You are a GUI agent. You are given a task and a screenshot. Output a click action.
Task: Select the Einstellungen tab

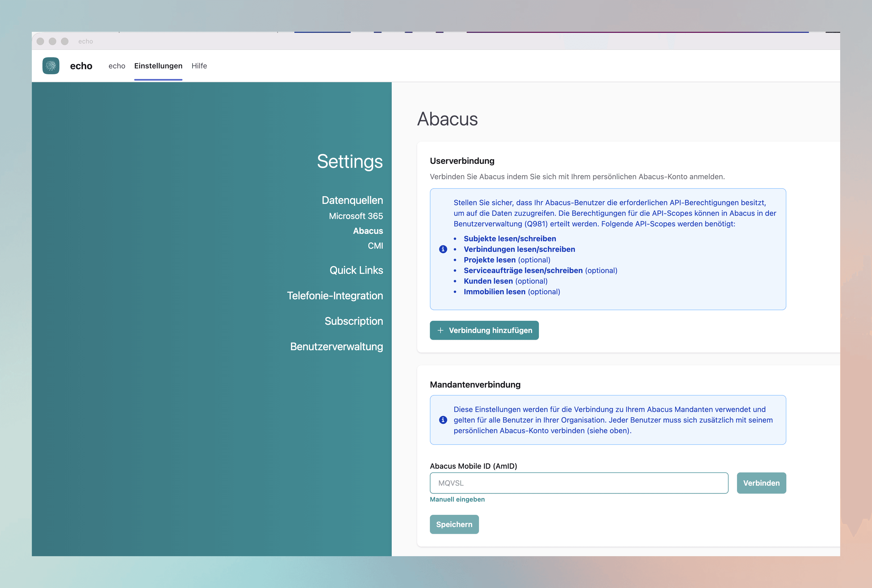(158, 66)
